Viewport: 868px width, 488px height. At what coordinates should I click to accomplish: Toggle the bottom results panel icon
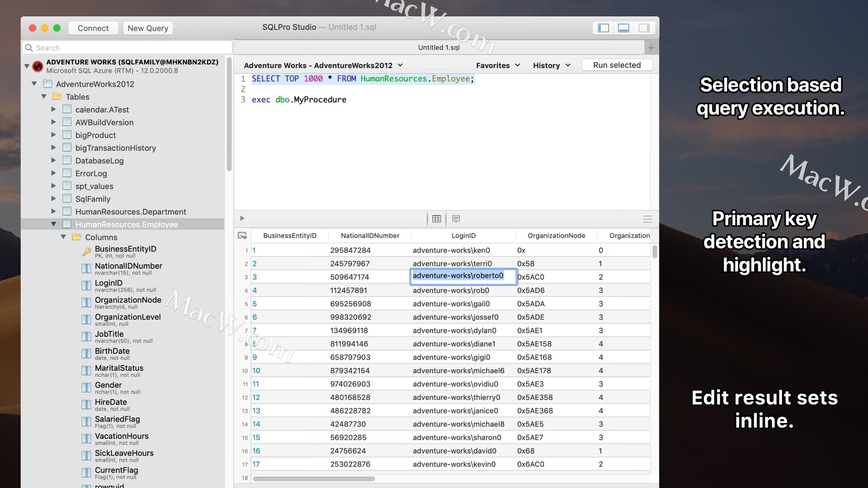tap(624, 28)
